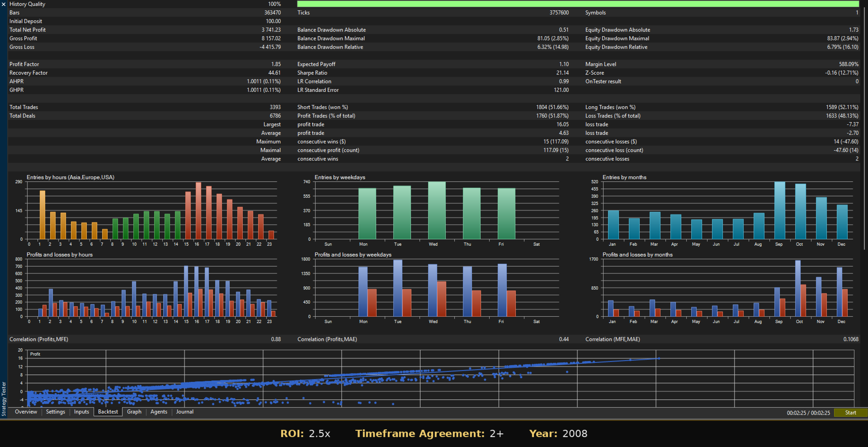The width and height of the screenshot is (868, 447).
Task: Click the maximum consecutive wins value 15 (117.09)
Action: pyautogui.click(x=556, y=142)
